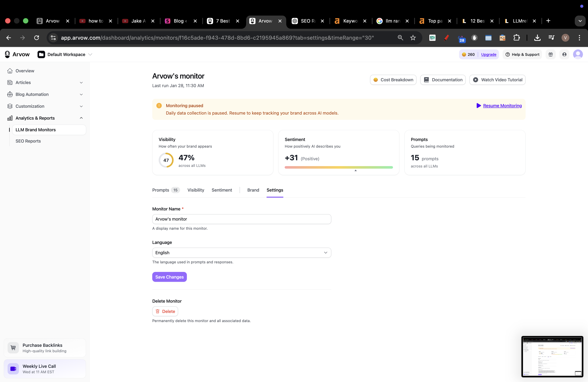The image size is (588, 382).
Task: Switch to the Brand tab
Action: tap(253, 190)
